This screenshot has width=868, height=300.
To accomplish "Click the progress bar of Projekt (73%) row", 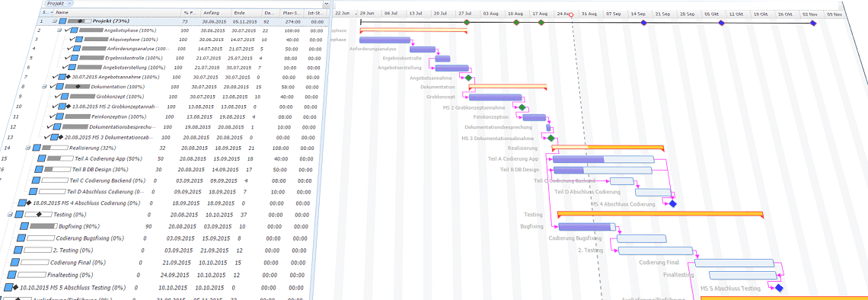I will (79, 21).
